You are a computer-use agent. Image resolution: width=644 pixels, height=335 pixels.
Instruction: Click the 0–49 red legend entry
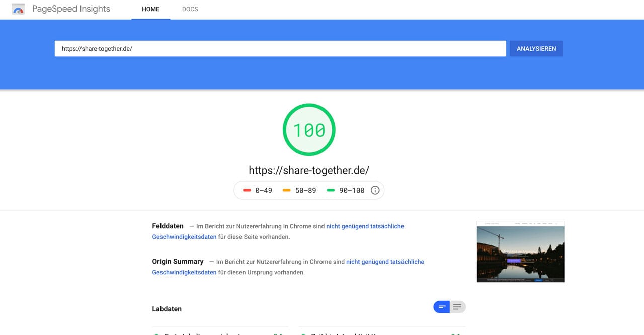(x=258, y=190)
